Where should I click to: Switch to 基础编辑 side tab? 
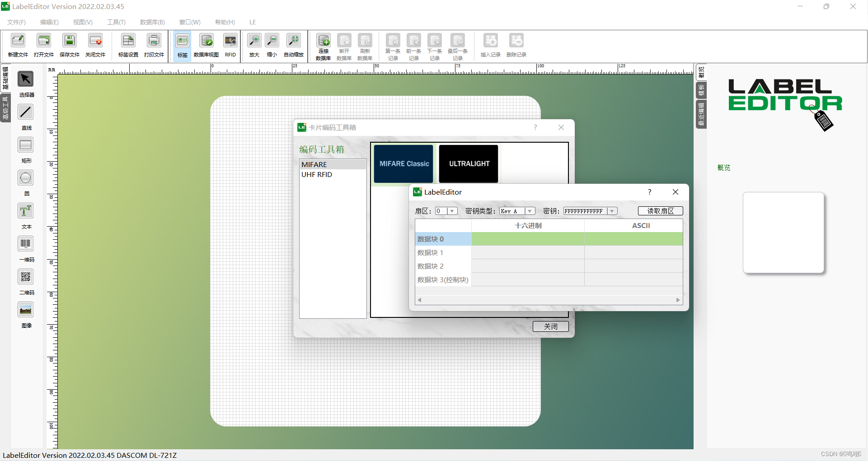pos(5,79)
